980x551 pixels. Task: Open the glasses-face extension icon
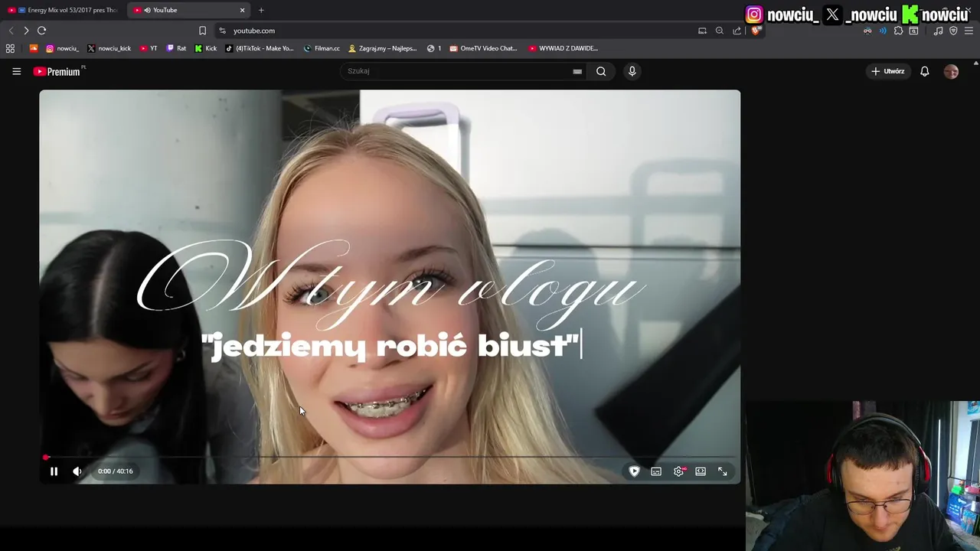click(x=867, y=31)
